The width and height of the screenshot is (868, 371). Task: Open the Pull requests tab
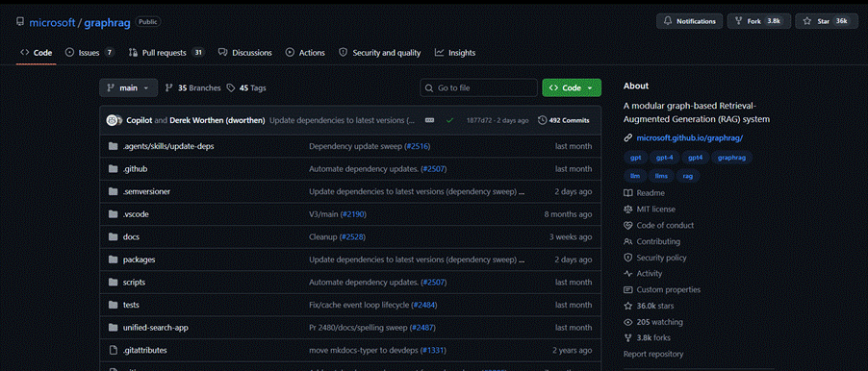coord(166,53)
